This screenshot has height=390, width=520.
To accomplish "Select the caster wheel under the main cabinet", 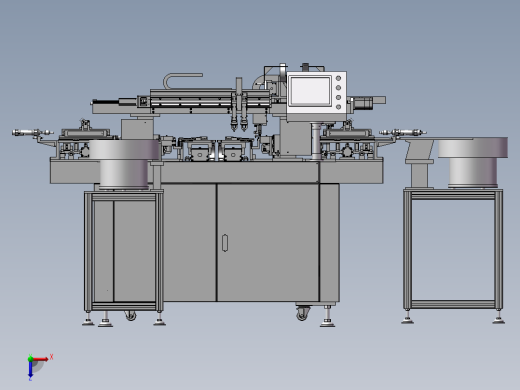I will click(x=302, y=313).
